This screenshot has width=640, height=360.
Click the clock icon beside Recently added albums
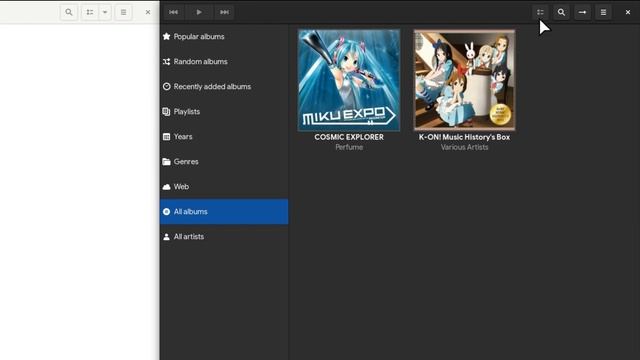[167, 87]
